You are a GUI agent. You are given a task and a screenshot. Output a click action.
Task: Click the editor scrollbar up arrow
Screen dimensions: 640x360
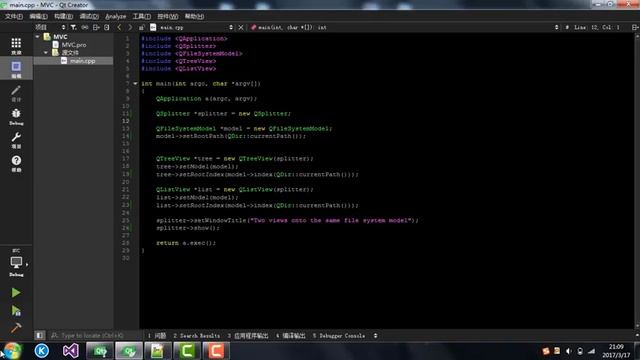tap(637, 36)
